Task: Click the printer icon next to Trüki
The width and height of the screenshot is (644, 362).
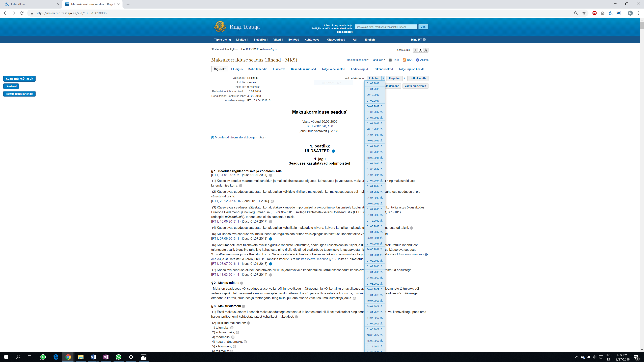Action: (390, 60)
